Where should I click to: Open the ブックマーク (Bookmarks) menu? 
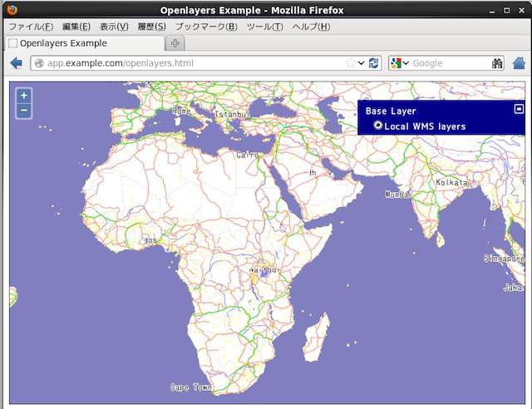tap(205, 27)
